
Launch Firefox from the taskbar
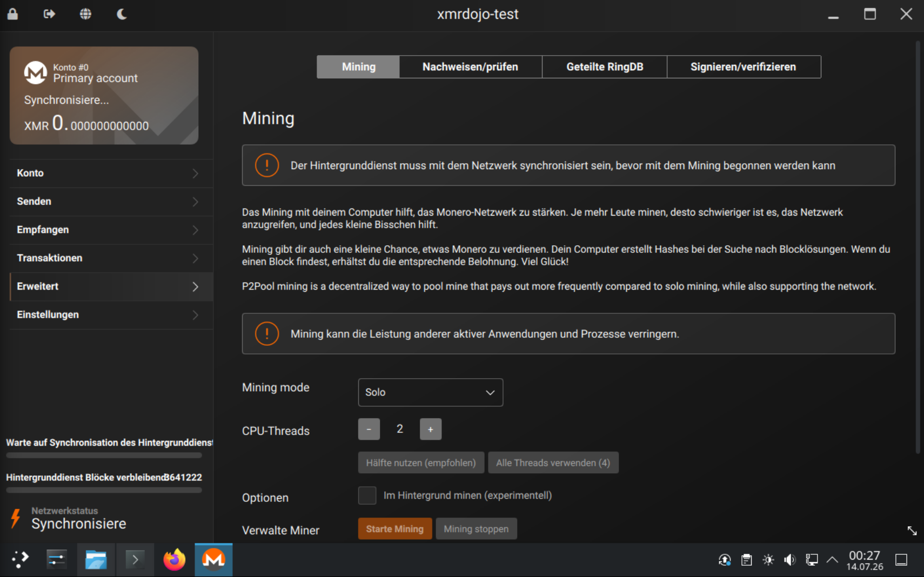[x=174, y=560]
